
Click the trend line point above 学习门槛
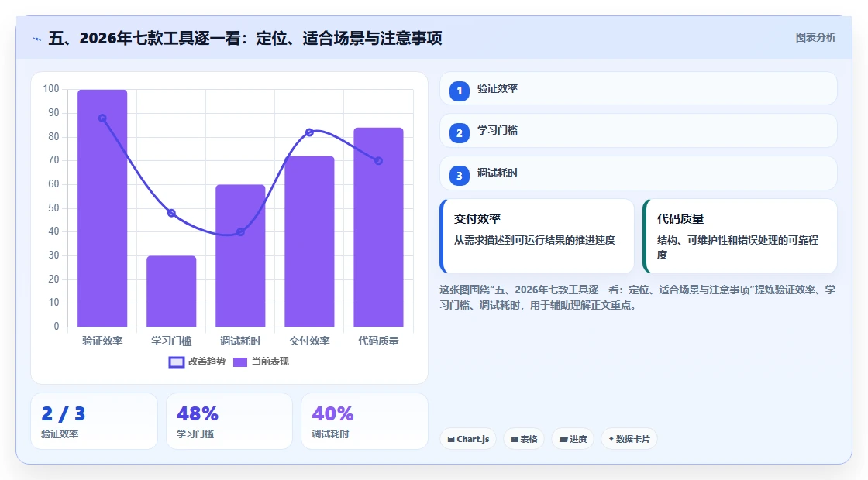click(x=171, y=214)
